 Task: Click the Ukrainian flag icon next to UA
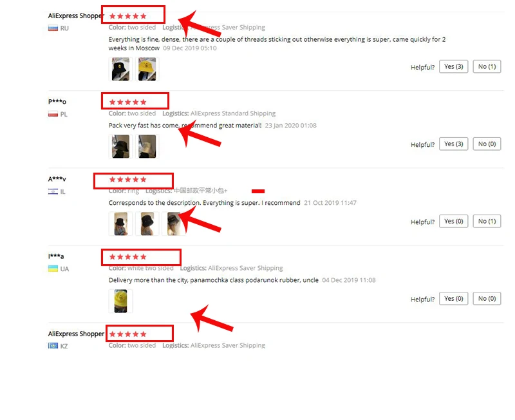pos(53,269)
